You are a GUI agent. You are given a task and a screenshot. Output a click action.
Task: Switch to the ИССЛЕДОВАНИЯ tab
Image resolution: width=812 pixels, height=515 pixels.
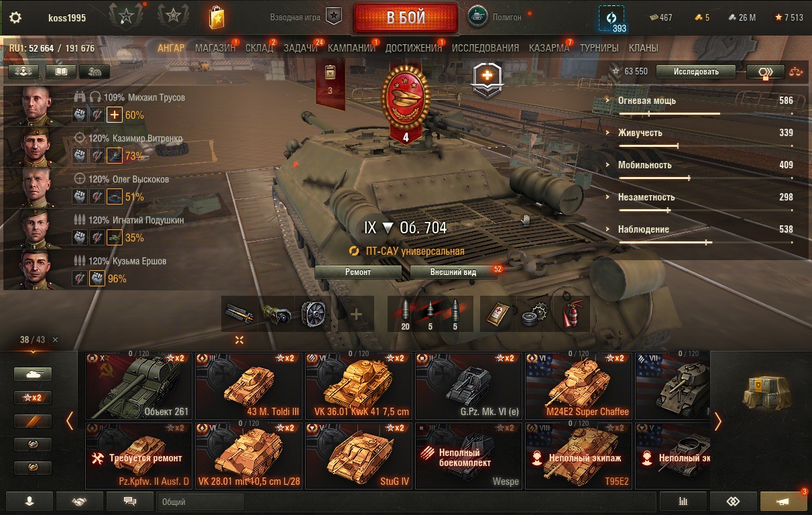pos(485,48)
